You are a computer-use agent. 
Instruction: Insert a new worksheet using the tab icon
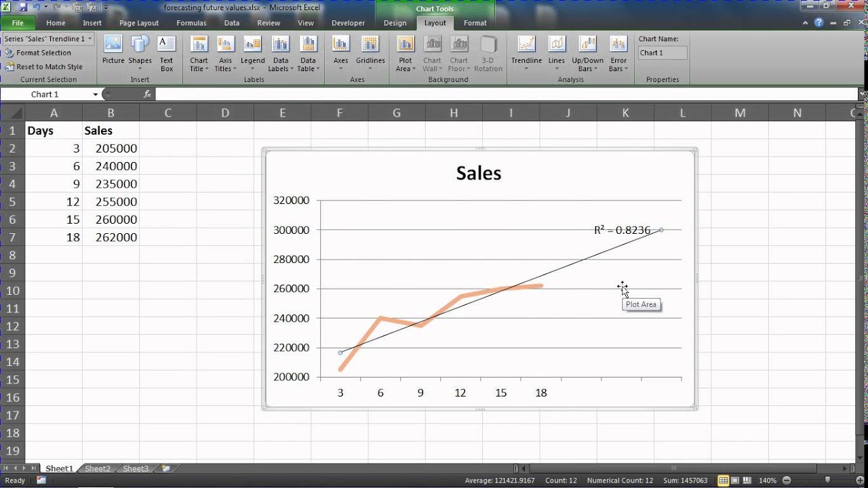(x=165, y=468)
